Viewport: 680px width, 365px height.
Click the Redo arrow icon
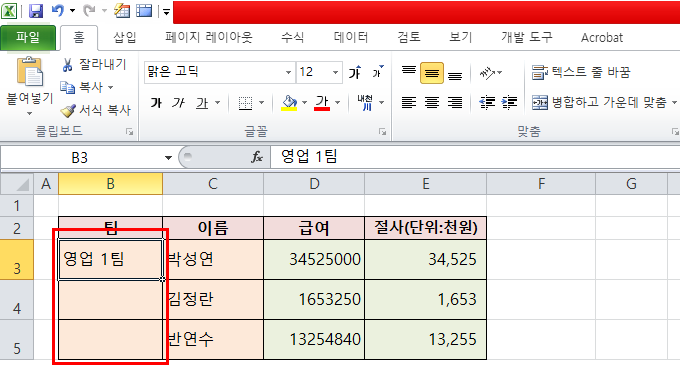click(x=89, y=10)
